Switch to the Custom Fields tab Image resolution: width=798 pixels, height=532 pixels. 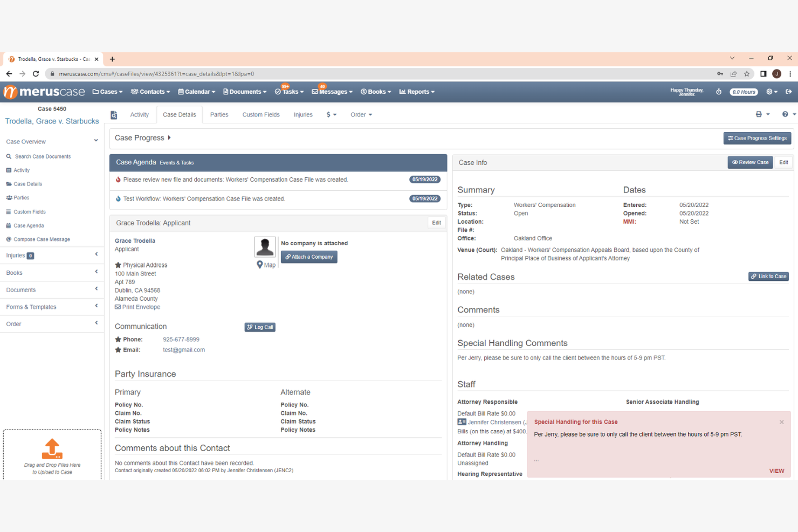pyautogui.click(x=261, y=114)
